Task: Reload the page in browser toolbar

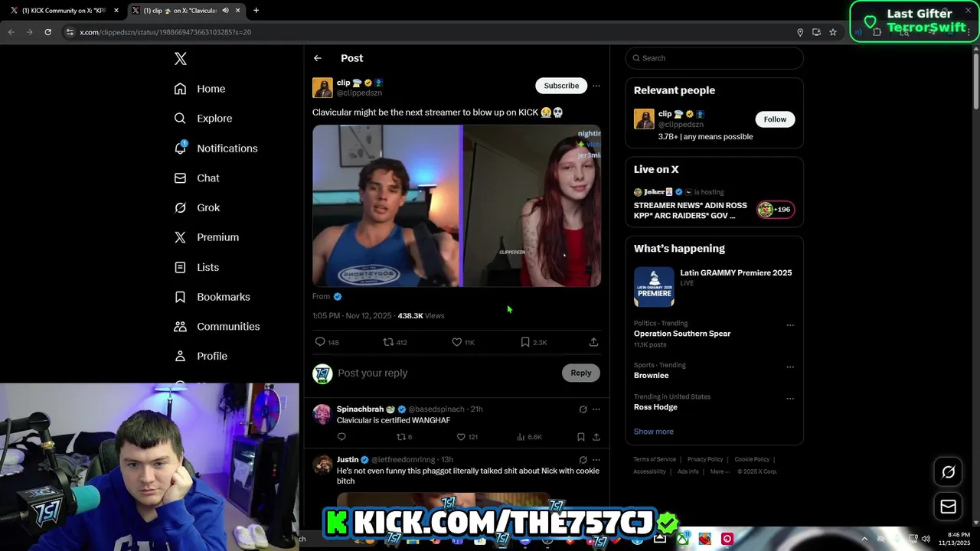Action: tap(47, 32)
